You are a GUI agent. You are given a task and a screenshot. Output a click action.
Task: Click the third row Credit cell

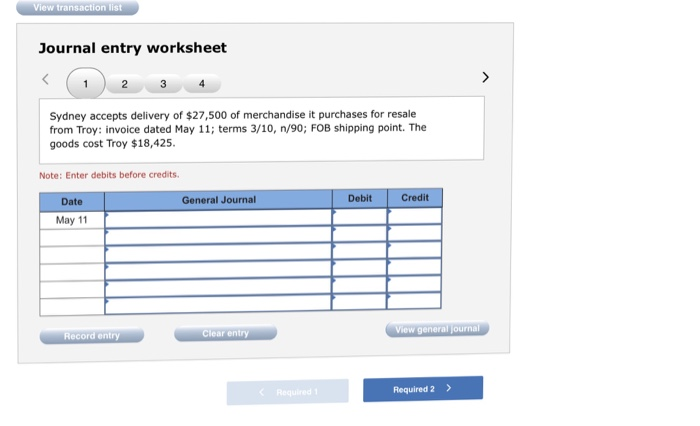[x=415, y=250]
